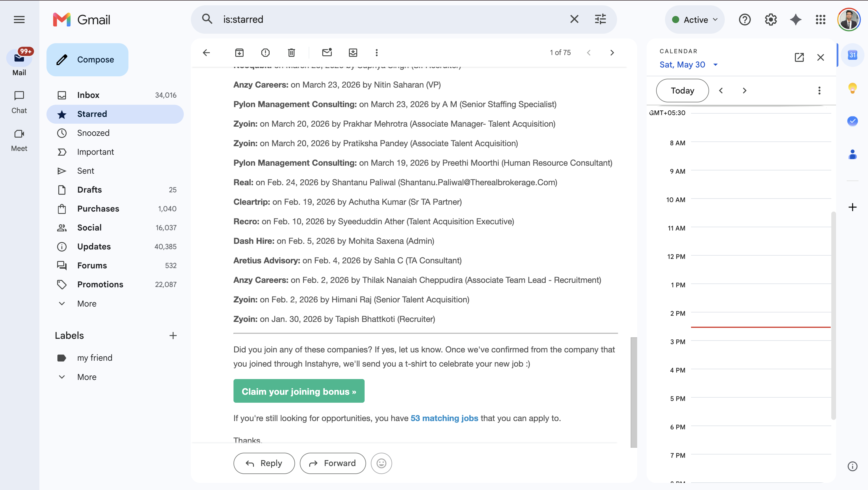The height and width of the screenshot is (490, 868).
Task: Open the Sent folder
Action: click(115, 171)
